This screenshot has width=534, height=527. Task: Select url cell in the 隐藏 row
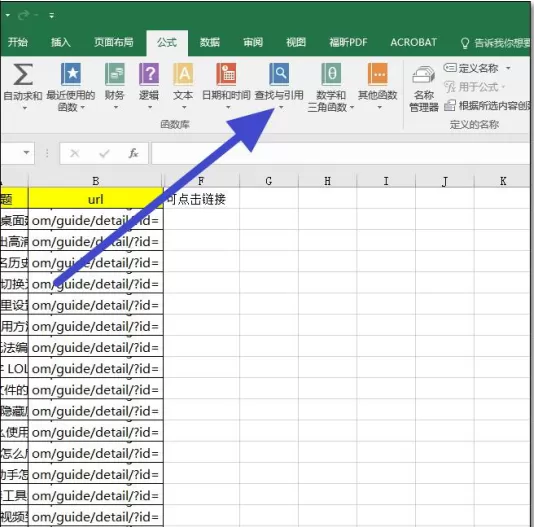[x=96, y=411]
